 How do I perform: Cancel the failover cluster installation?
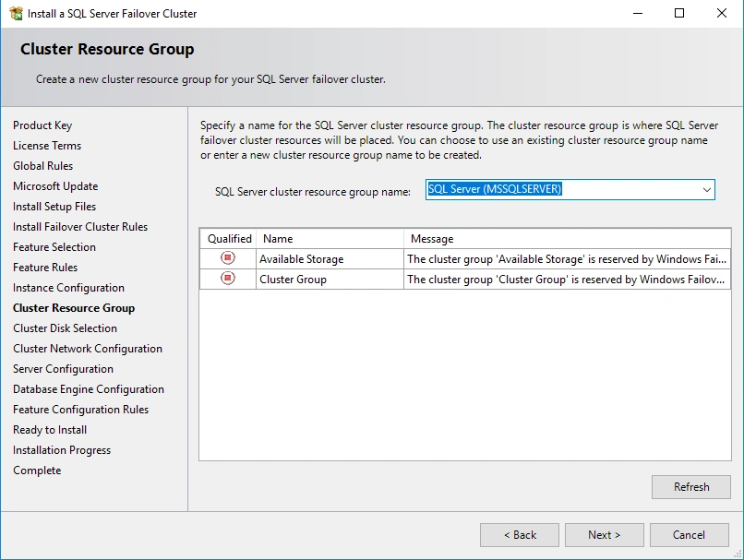pyautogui.click(x=689, y=535)
